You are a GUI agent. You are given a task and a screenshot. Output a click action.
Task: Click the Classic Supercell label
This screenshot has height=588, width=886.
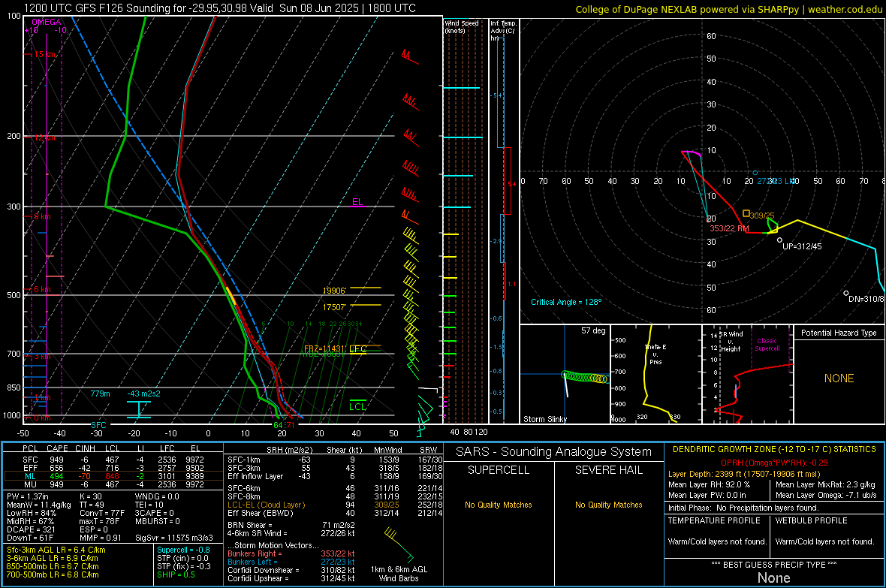pos(767,345)
